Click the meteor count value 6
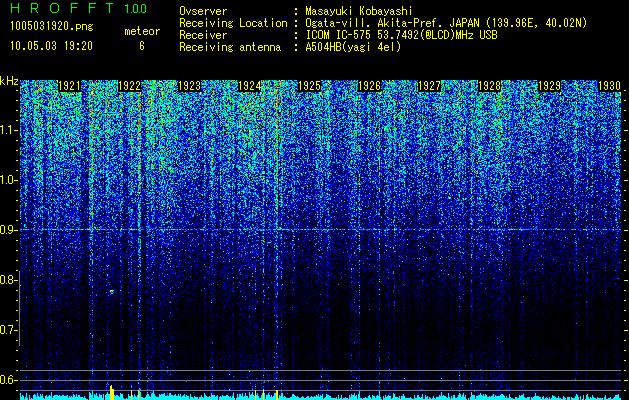Image resolution: width=629 pixels, height=400 pixels. (142, 46)
